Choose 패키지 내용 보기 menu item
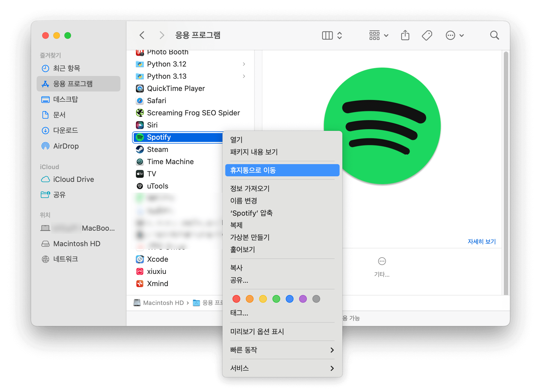This screenshot has height=392, width=541. (x=282, y=152)
